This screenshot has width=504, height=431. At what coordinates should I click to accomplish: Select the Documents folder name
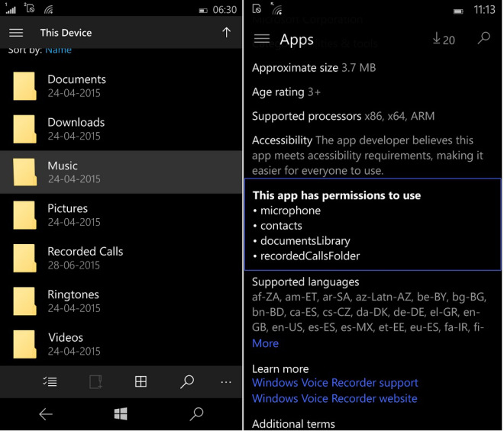[76, 79]
